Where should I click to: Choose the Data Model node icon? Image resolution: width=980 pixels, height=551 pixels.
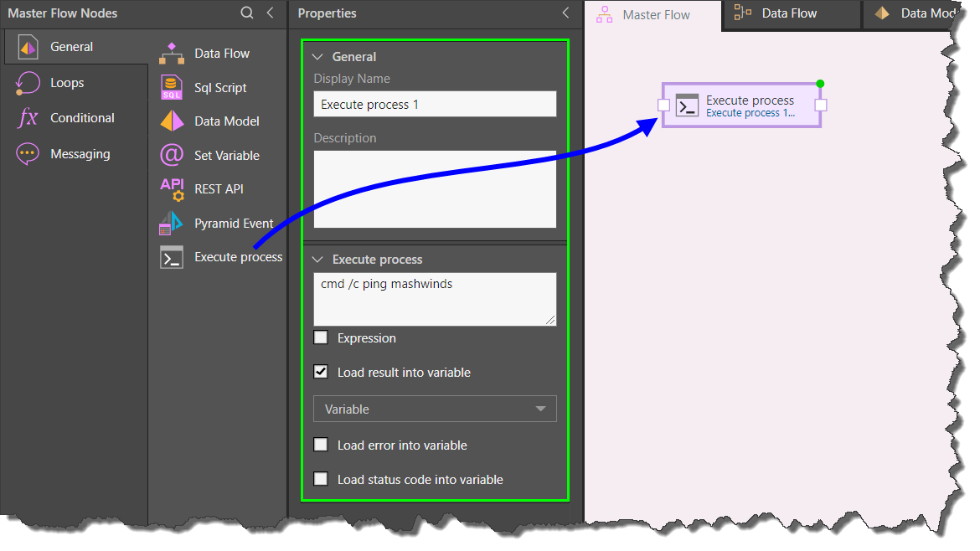(172, 121)
